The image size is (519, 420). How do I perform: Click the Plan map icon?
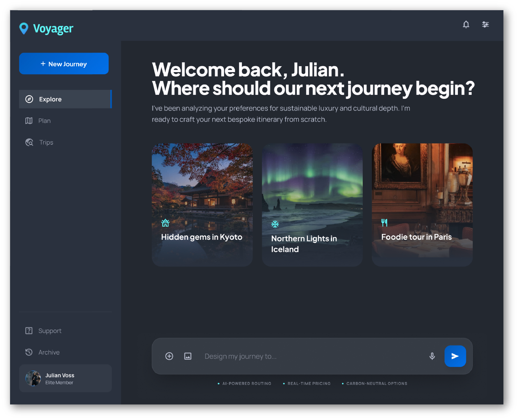(29, 121)
